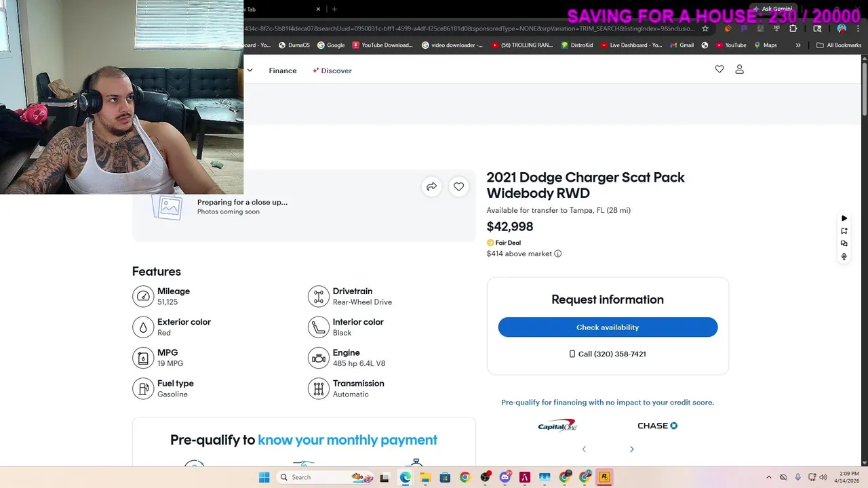
Task: Open Discord from the taskbar
Action: point(505,477)
